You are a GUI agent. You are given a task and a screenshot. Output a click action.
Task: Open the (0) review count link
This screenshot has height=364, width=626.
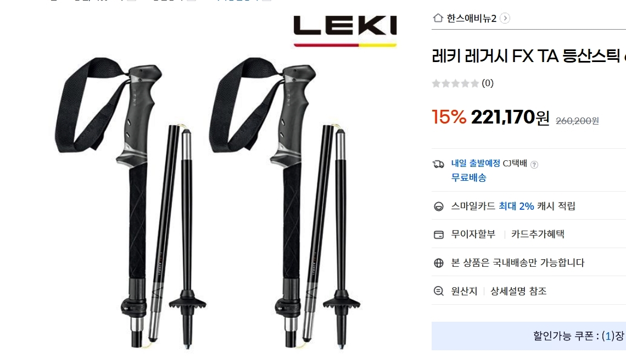click(488, 83)
